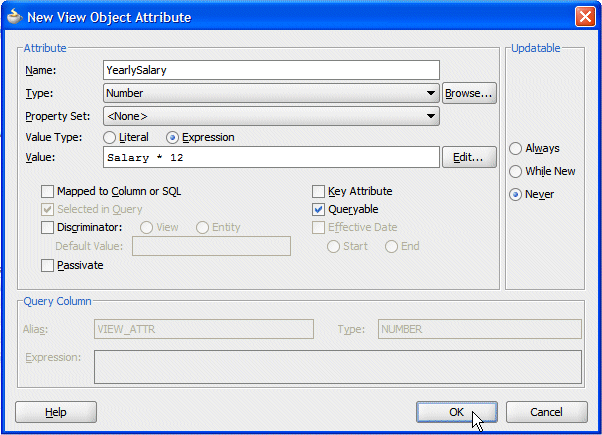Click the Query Column Type field NUMBER

tap(480, 329)
